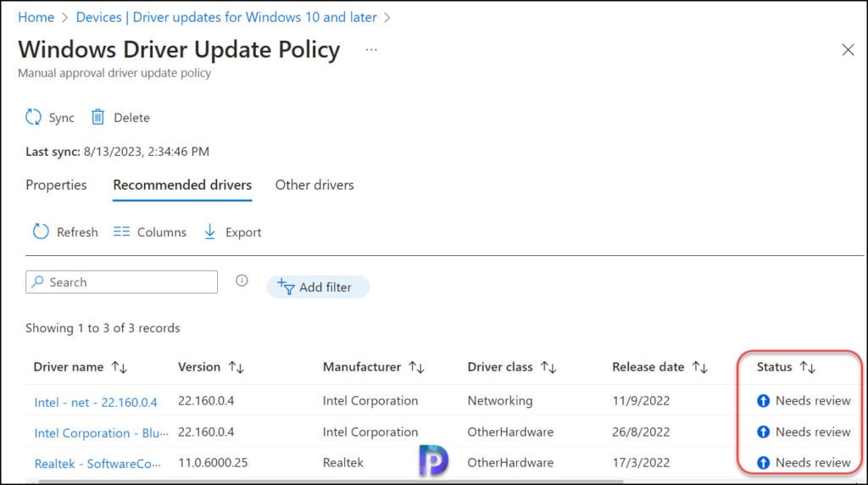Select release date 26/8/2022
This screenshot has height=485, width=868.
pyautogui.click(x=641, y=432)
